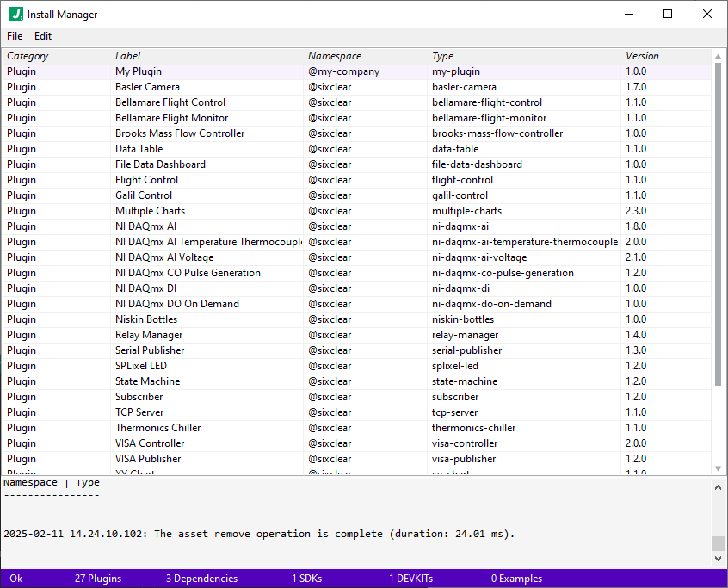Click the log panel scrollbar up arrow
Screen dimensions: 728x588
click(719, 486)
